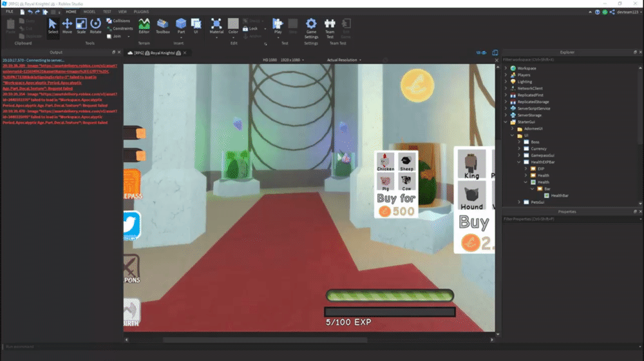Open the Toolbox panel
644x361 pixels.
coord(163,26)
